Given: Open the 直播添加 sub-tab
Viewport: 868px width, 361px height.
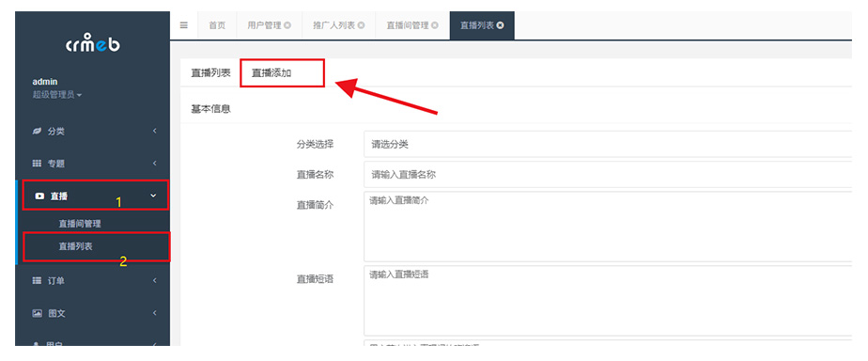Looking at the screenshot, I should [x=271, y=73].
